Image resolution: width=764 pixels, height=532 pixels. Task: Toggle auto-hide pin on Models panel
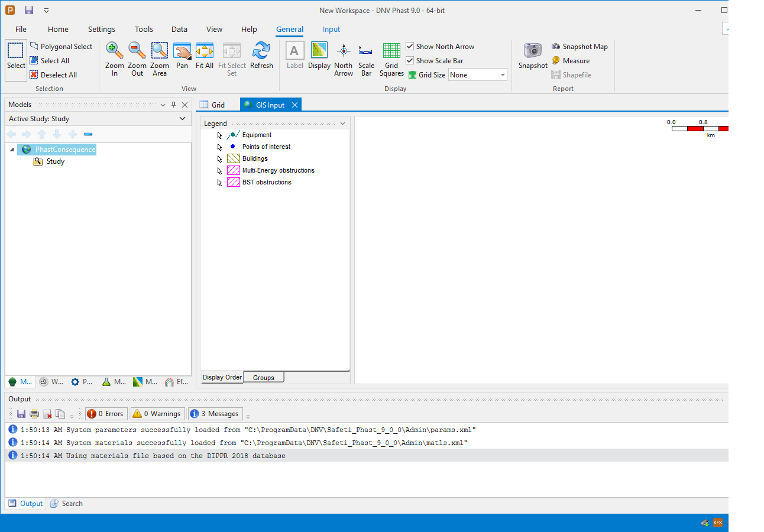174,105
